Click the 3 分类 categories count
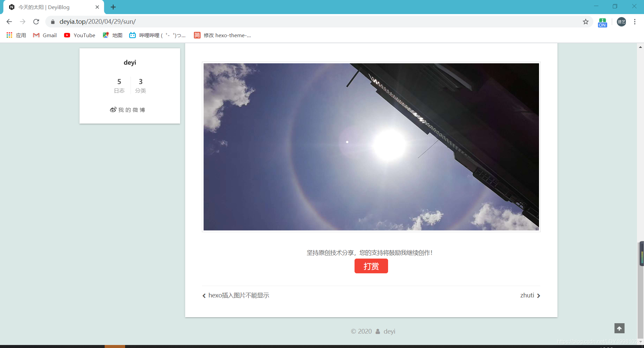The image size is (644, 348). [x=141, y=86]
